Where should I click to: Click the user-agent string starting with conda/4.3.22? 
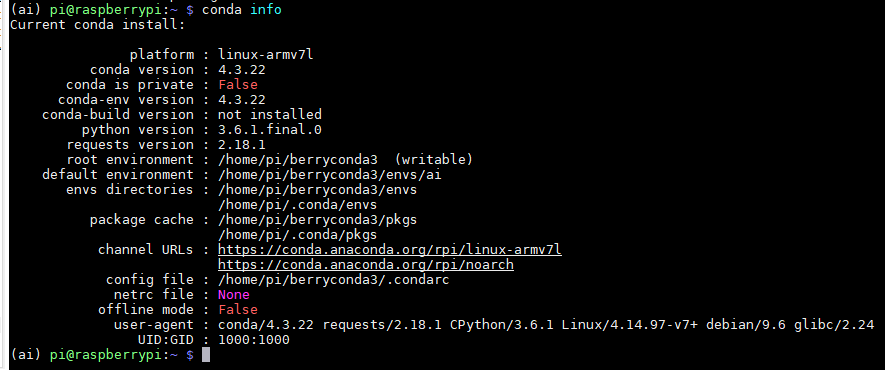coord(546,325)
